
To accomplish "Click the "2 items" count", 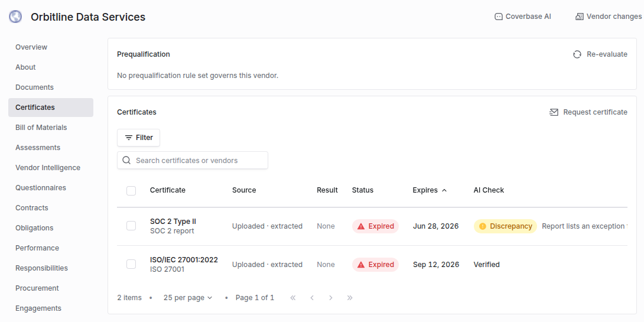I will point(129,298).
